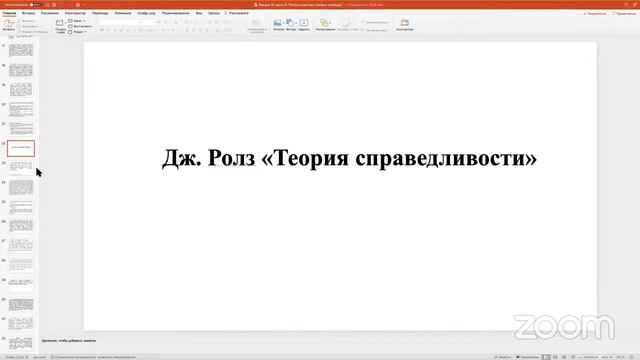Viewport: 640px width, 360px height.
Task: Open the Главная ribbon tab
Action: pyautogui.click(x=9, y=13)
